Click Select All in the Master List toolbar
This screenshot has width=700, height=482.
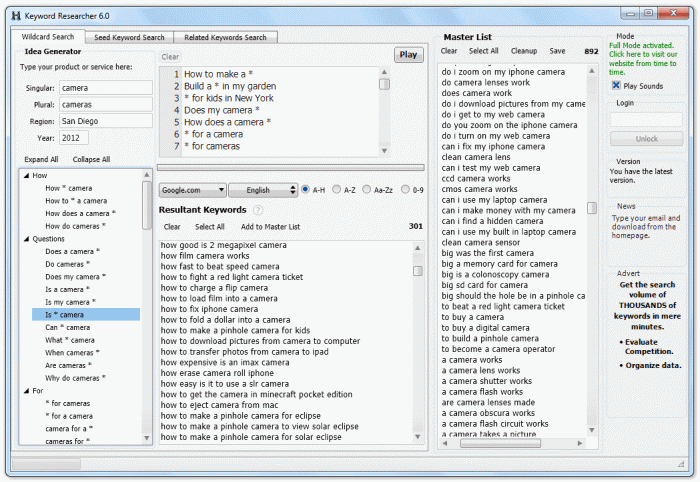(x=483, y=51)
